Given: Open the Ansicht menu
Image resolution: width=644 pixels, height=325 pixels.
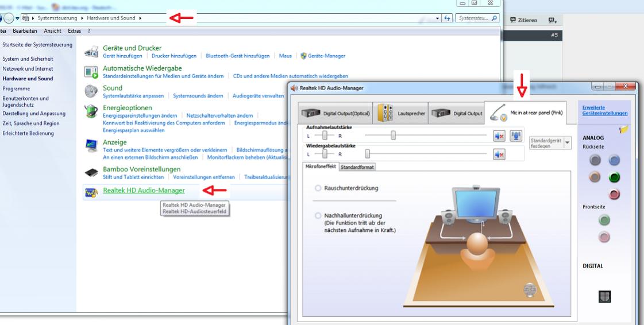Looking at the screenshot, I should [x=53, y=31].
